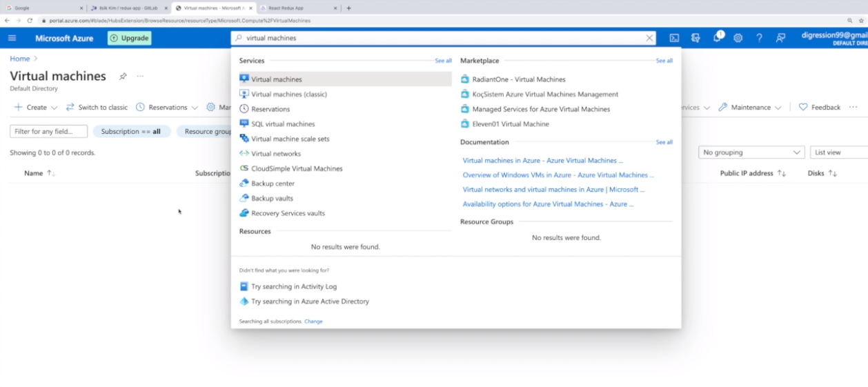Switch to the redux-app GitLab tab
The image size is (868, 387).
pos(130,8)
